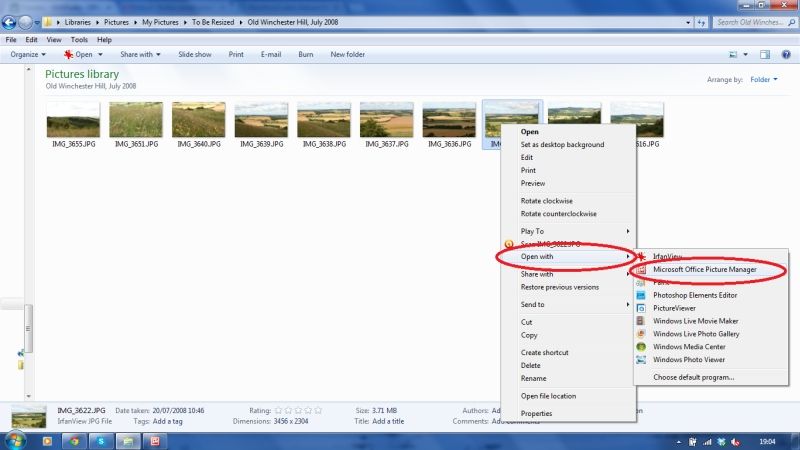The width and height of the screenshot is (800, 450).
Task: Select the IMG_3639.JPG thumbnail
Action: tap(261, 120)
